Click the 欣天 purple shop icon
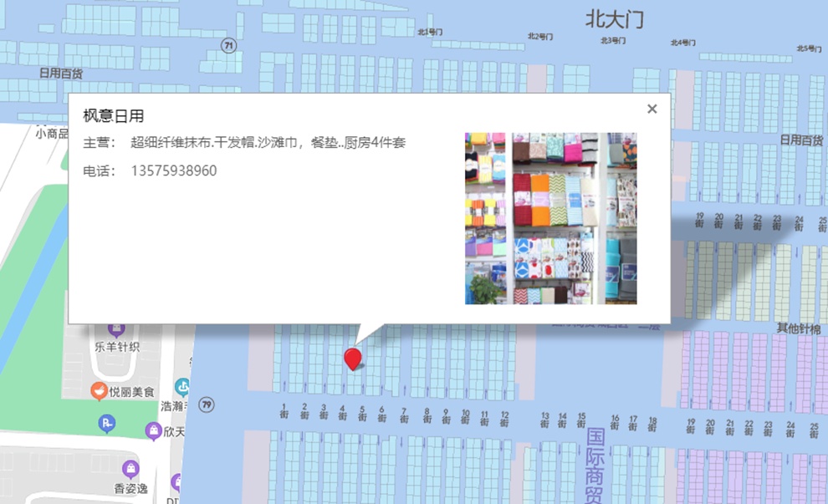The image size is (828, 504). [x=153, y=431]
